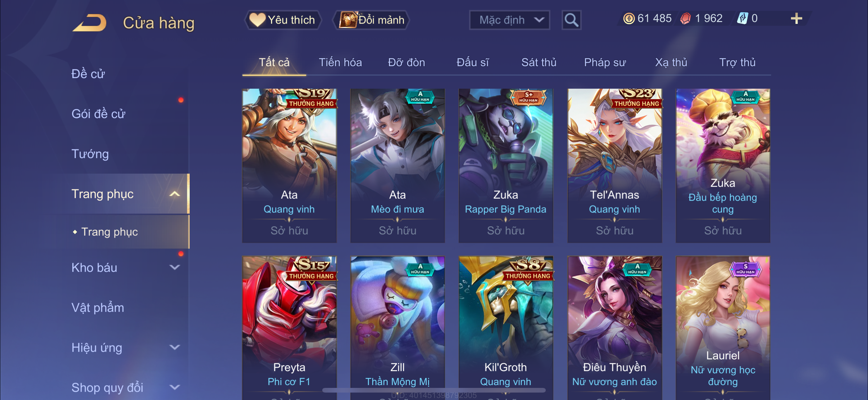Select the Sát thủ tab
The height and width of the screenshot is (400, 868).
point(539,62)
